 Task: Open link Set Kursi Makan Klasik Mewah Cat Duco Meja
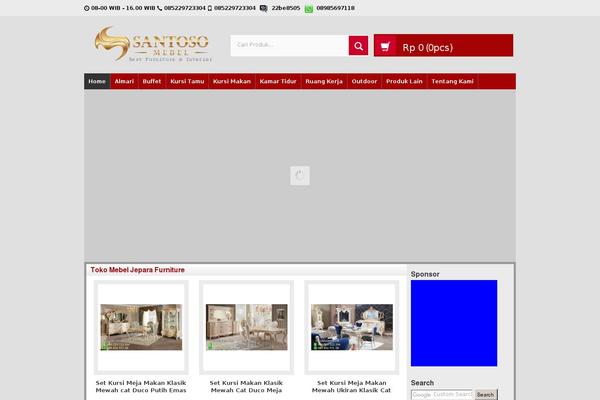246,387
